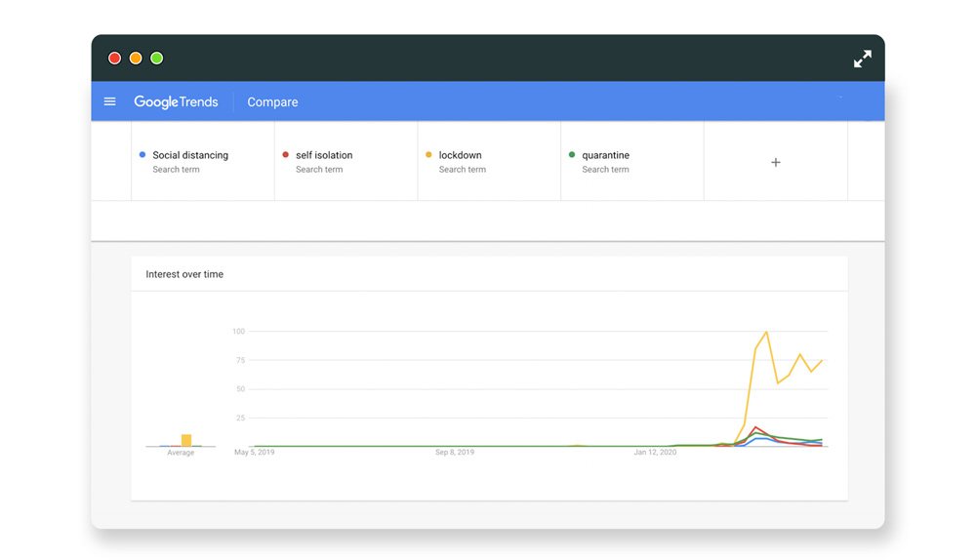This screenshot has width=976, height=560.
Task: Click the green dot beside quarantine
Action: (x=572, y=155)
